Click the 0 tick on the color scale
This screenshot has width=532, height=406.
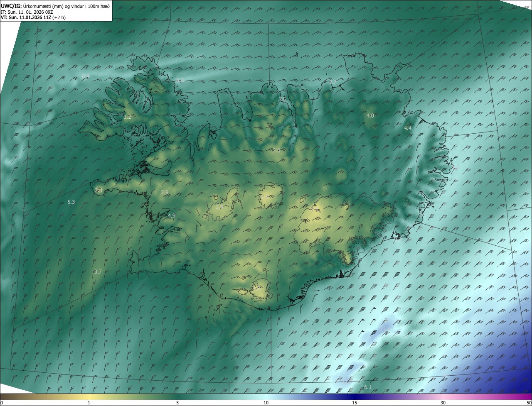[2, 403]
